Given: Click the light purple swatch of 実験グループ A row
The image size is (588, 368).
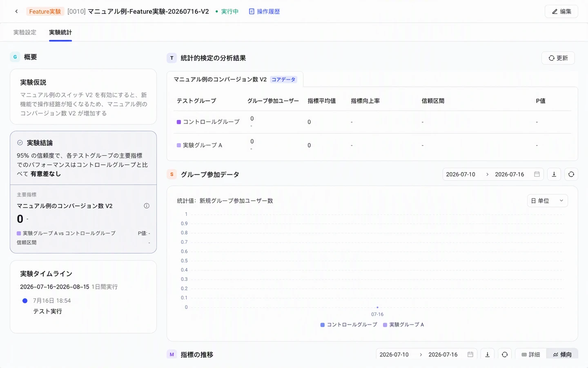Looking at the screenshot, I should point(179,145).
